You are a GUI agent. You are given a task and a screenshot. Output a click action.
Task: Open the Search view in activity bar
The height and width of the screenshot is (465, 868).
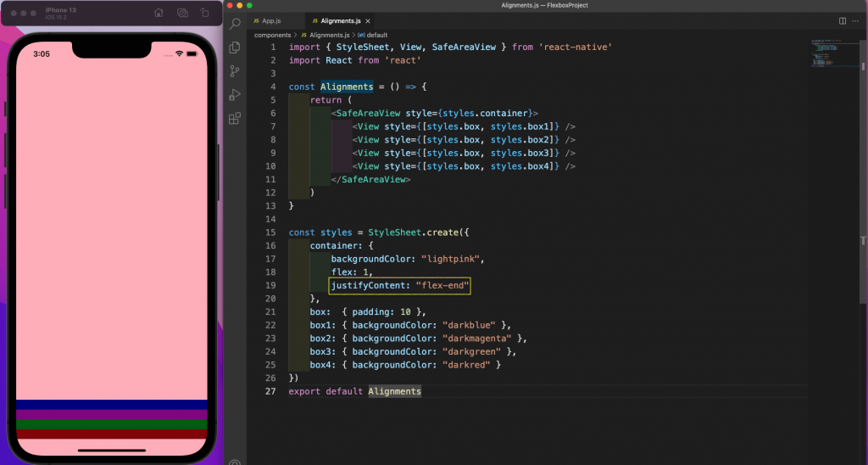[x=236, y=23]
